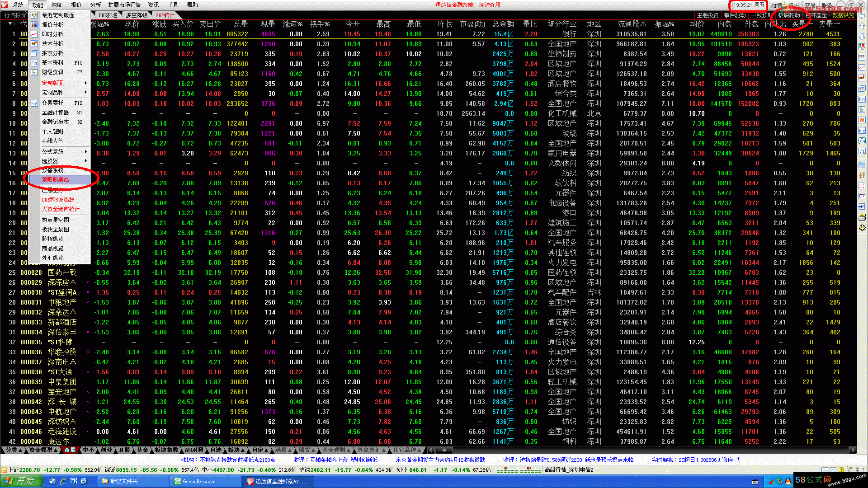
Task: Click the chart icon beside 即时分析
Action: pos(34,34)
